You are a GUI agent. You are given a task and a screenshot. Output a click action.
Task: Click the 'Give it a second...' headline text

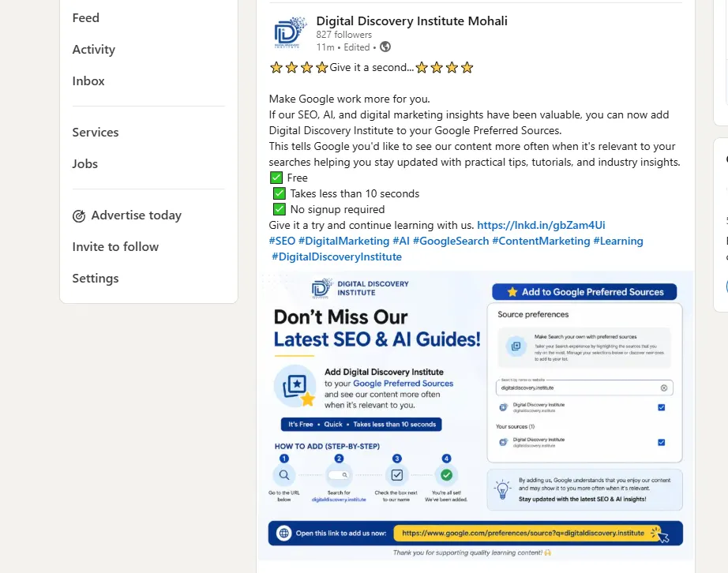371,67
